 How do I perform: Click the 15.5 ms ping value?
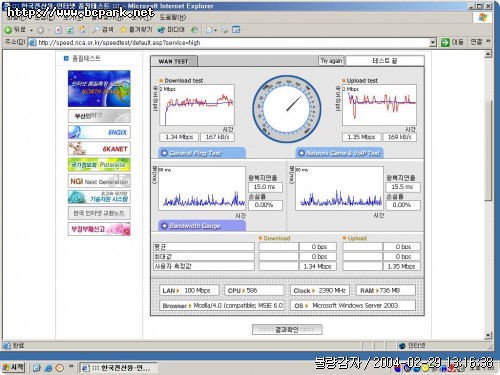pos(403,187)
